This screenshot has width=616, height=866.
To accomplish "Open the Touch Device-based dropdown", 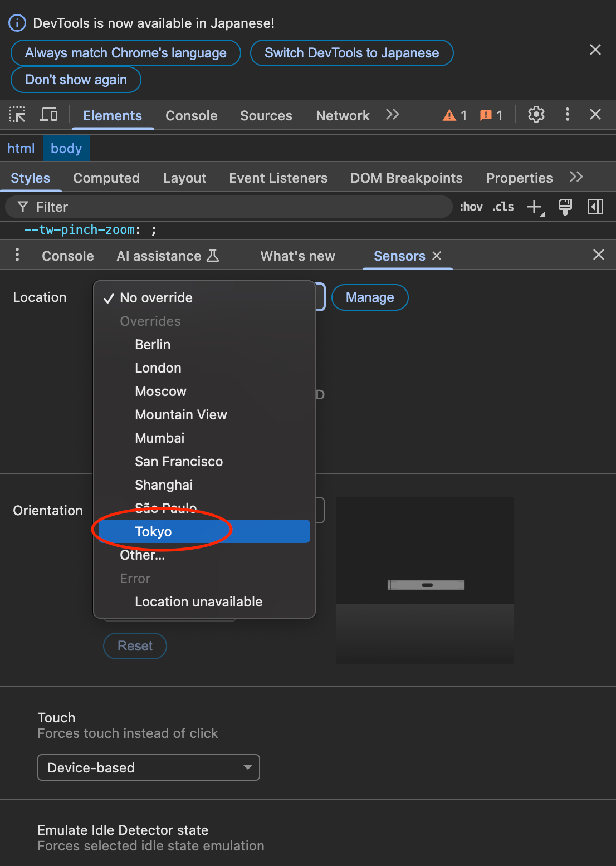I will click(148, 767).
